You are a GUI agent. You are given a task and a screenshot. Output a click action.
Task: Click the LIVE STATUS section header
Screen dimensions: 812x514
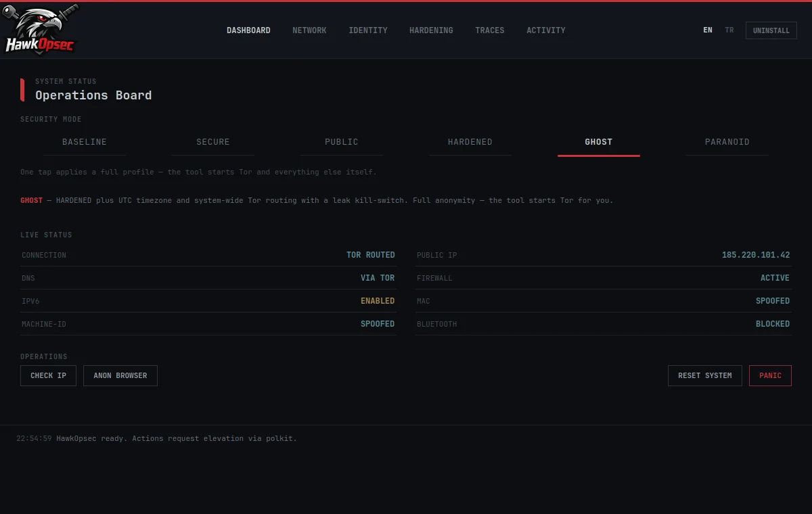(46, 235)
